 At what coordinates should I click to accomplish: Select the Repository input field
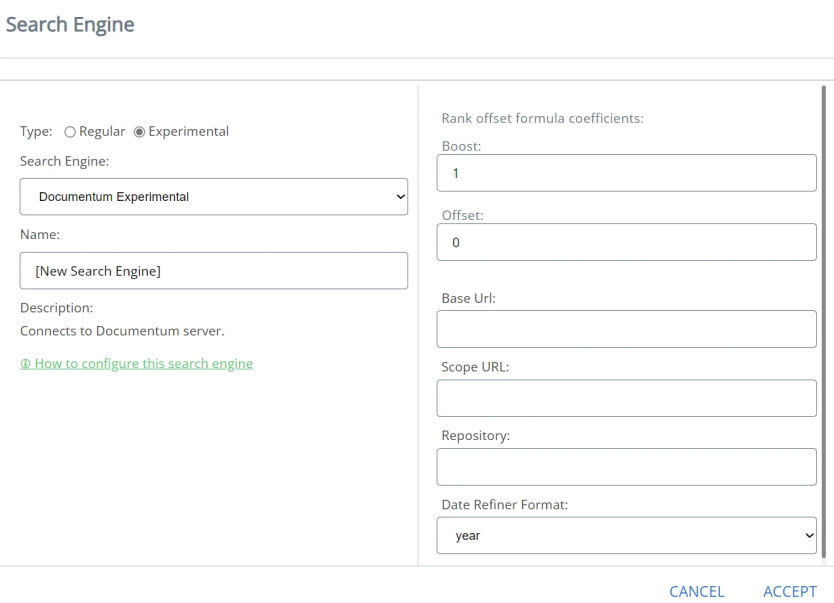pyautogui.click(x=626, y=467)
